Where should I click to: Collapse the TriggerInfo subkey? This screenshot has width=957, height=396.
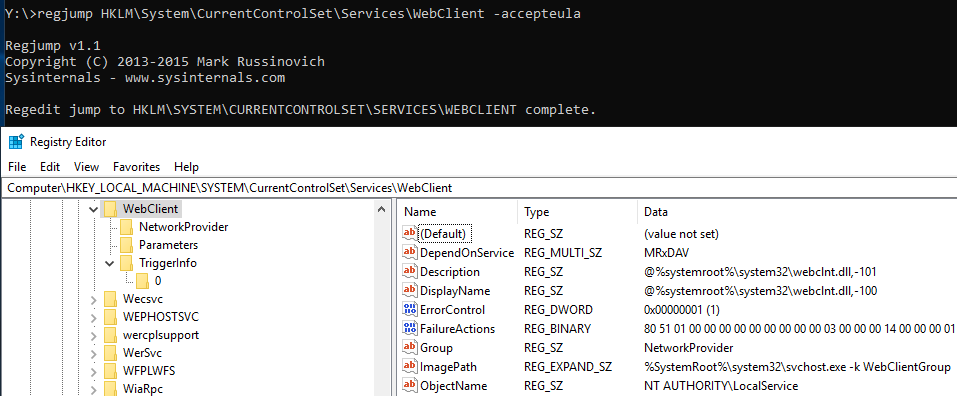point(110,263)
